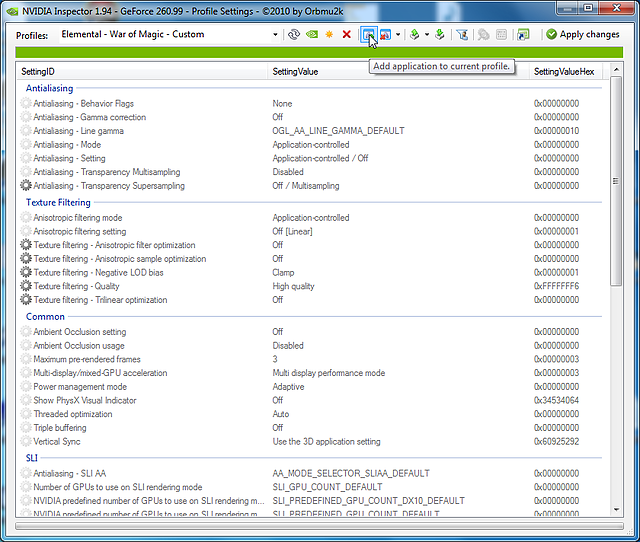Click the shortcut window toolbar icon

tap(523, 35)
